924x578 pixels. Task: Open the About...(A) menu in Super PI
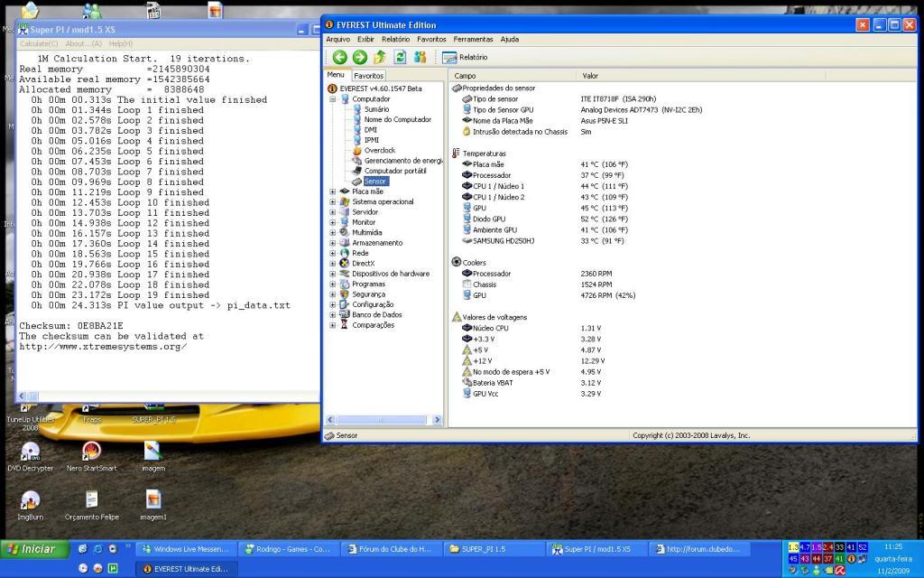[x=83, y=43]
